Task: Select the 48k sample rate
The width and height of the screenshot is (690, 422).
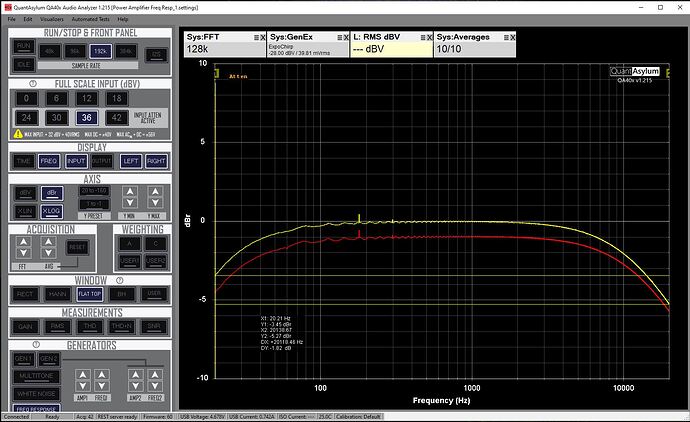Action: tap(50, 51)
